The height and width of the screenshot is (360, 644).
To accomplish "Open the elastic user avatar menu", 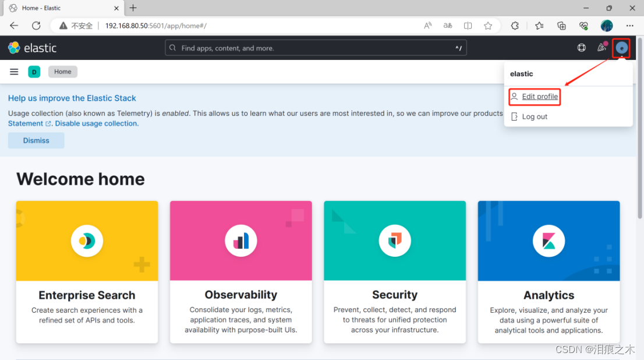I will tap(621, 48).
